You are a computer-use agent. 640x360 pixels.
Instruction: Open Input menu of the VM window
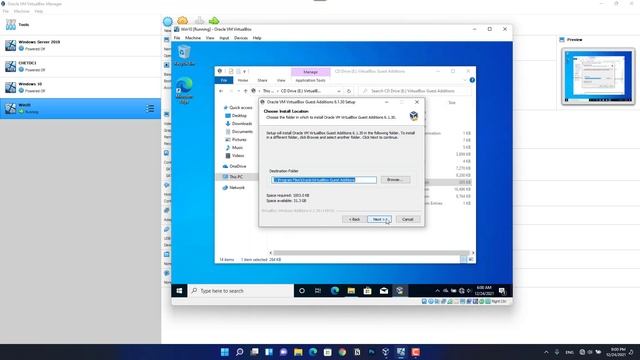click(224, 38)
